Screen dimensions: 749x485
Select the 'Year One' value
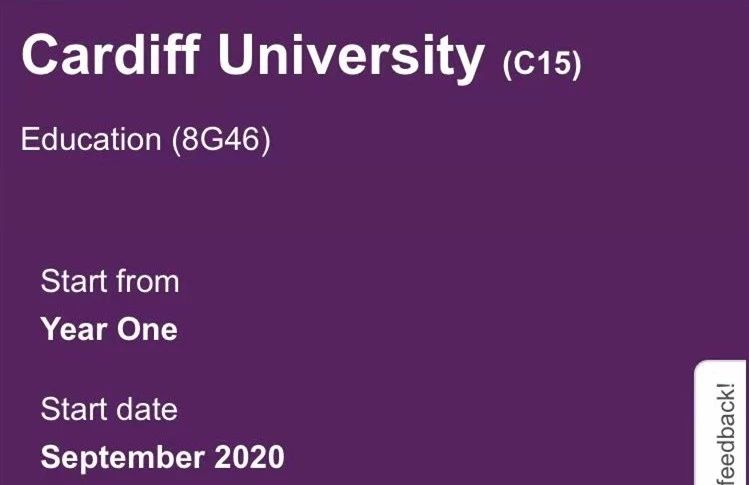click(x=109, y=329)
